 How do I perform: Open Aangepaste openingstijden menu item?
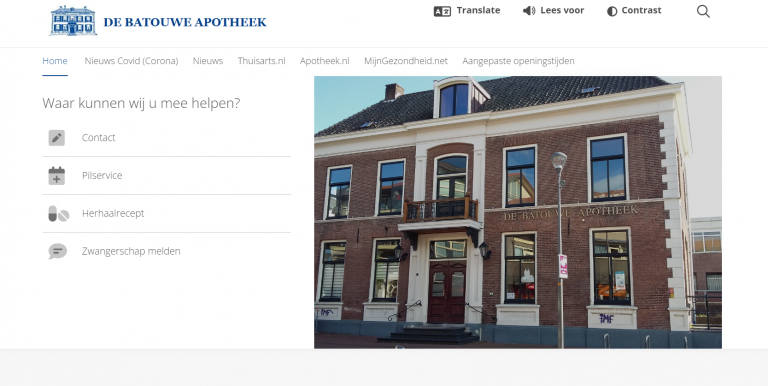518,61
